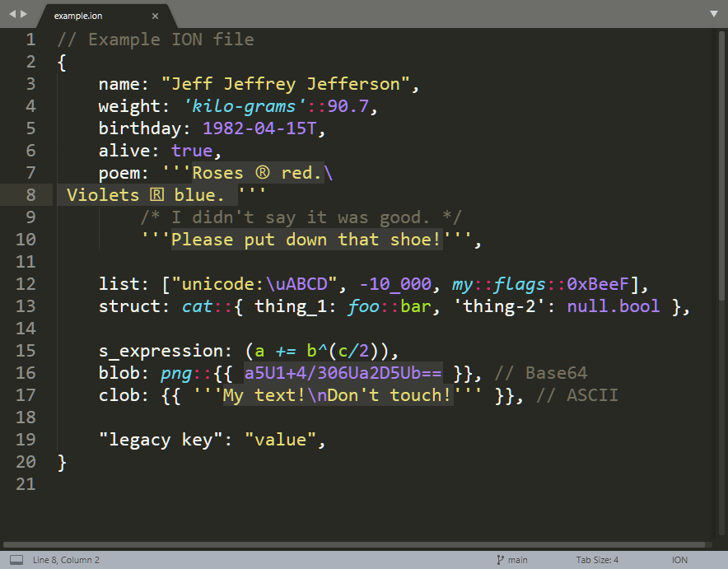Screen dimensions: 728x569
Task: Open the ION syntax selector
Action: tap(679, 560)
